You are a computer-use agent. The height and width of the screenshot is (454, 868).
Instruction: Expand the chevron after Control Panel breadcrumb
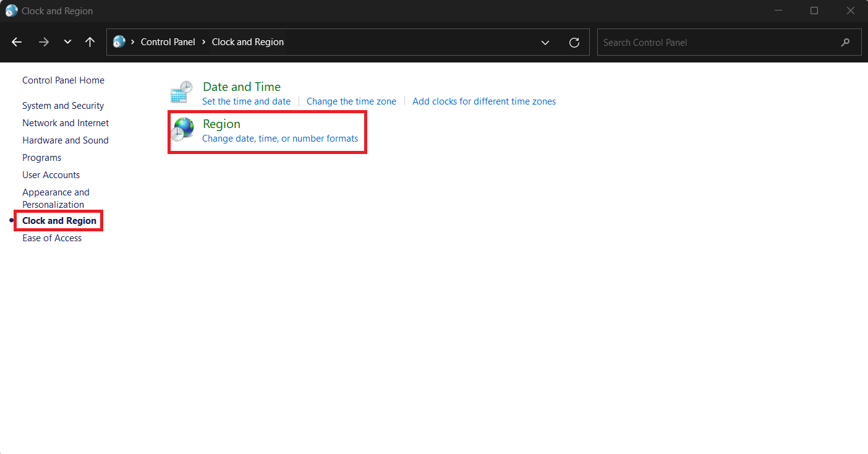[x=203, y=42]
